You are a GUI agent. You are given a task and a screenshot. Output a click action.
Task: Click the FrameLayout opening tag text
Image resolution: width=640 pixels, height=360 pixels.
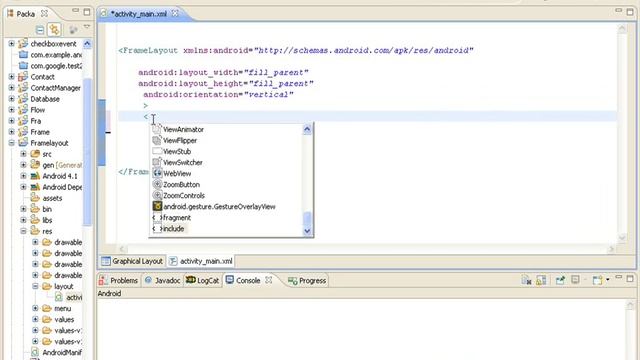(148, 51)
